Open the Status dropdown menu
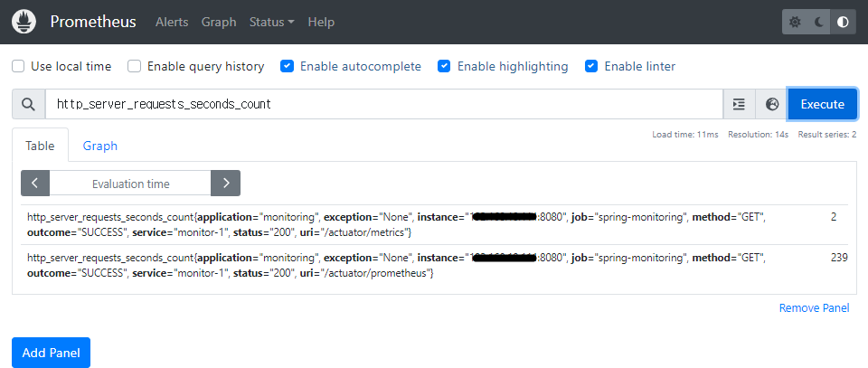868x368 pixels. pos(272,22)
